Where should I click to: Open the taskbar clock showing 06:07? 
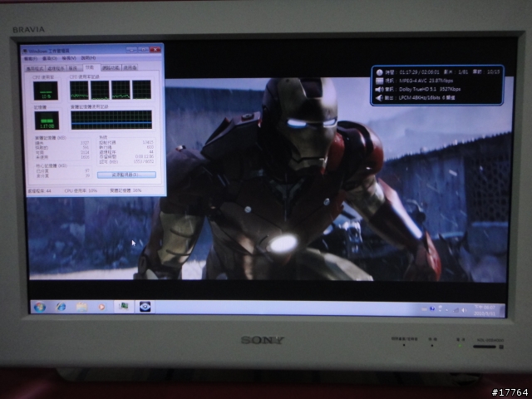pyautogui.click(x=485, y=310)
